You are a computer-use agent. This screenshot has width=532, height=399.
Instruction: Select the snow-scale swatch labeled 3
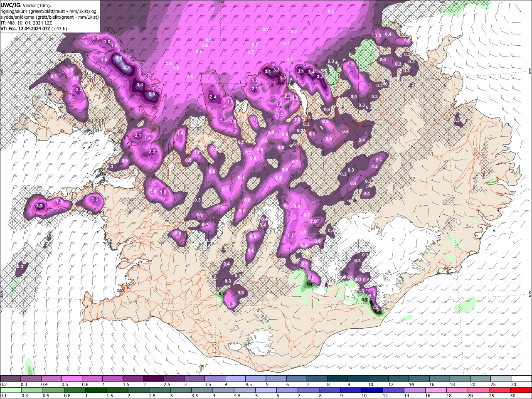coord(194,378)
